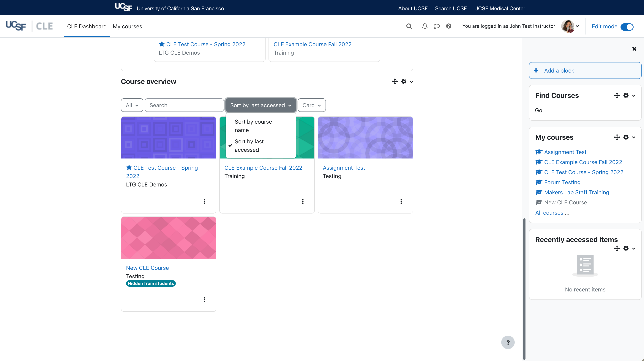This screenshot has height=361, width=644.
Task: Expand Find Courses block actions chevron
Action: (x=634, y=96)
